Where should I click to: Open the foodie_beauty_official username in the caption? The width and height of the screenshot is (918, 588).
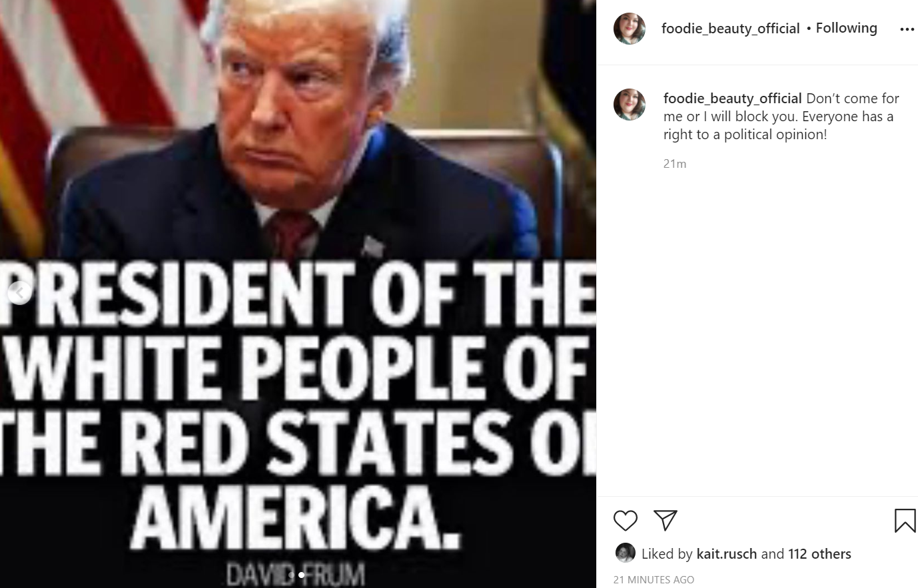pyautogui.click(x=732, y=99)
